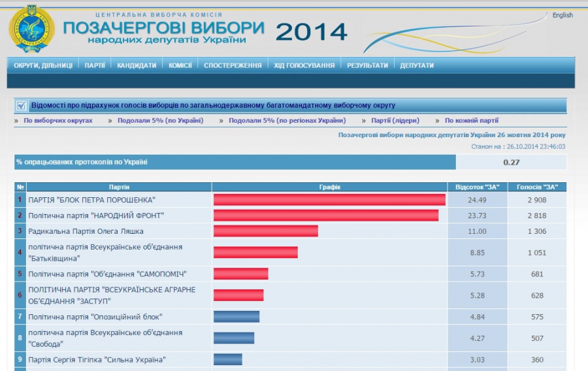
Task: Open Подолали 5% (по Україні) link
Action: point(160,121)
